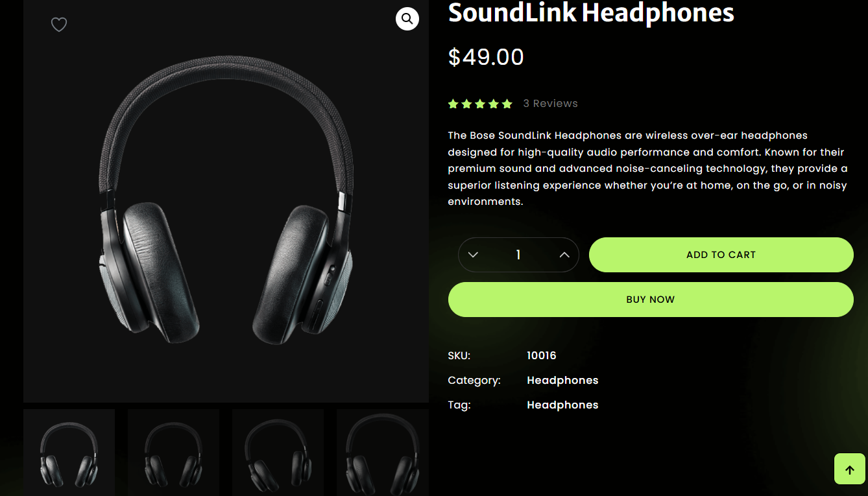Viewport: 868px width, 496px height.
Task: Click the scroll-to-top arrow button
Action: click(850, 469)
